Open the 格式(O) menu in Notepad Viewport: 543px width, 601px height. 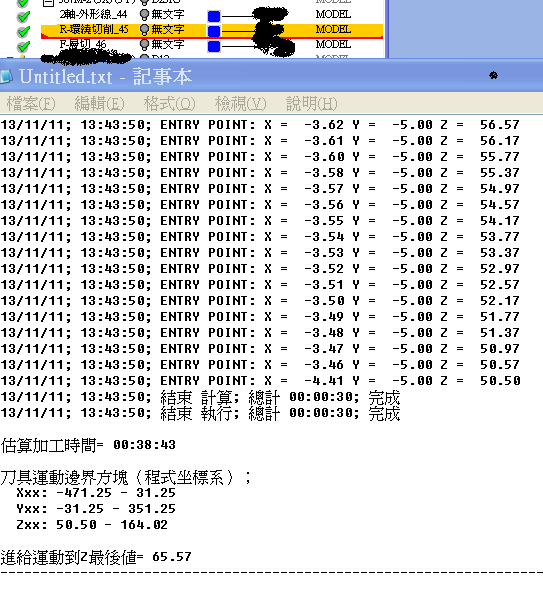[169, 103]
